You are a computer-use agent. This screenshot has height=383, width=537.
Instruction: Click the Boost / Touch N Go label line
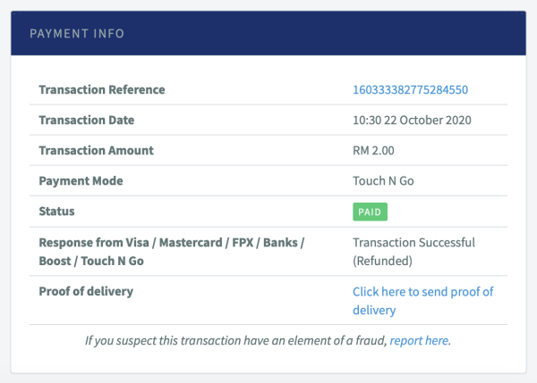91,261
